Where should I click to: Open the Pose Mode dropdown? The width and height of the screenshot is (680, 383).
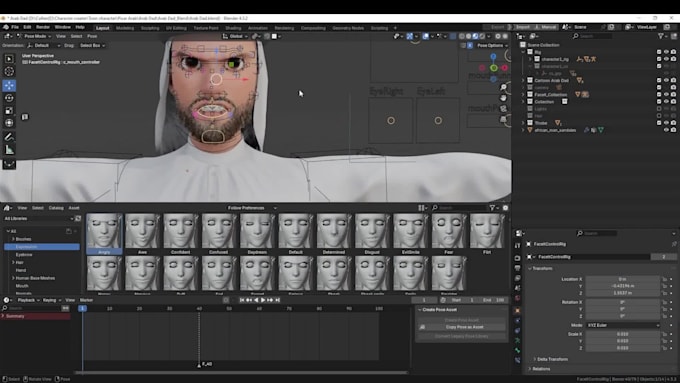coord(35,36)
